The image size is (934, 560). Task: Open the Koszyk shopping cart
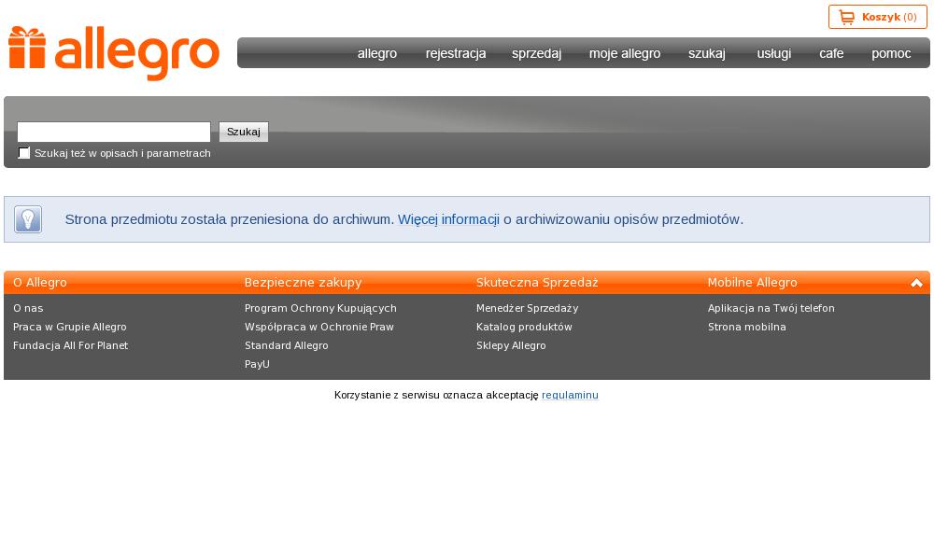click(x=877, y=17)
